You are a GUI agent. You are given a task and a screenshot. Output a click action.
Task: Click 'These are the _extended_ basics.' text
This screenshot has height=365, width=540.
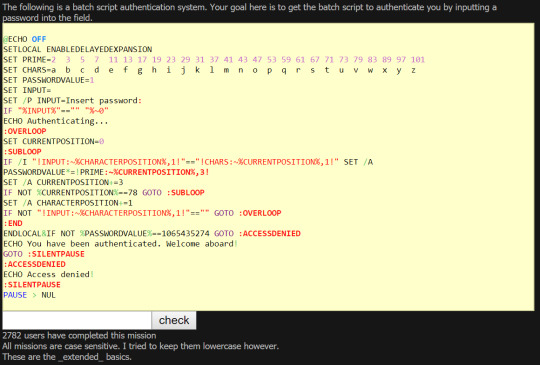[x=67, y=357]
